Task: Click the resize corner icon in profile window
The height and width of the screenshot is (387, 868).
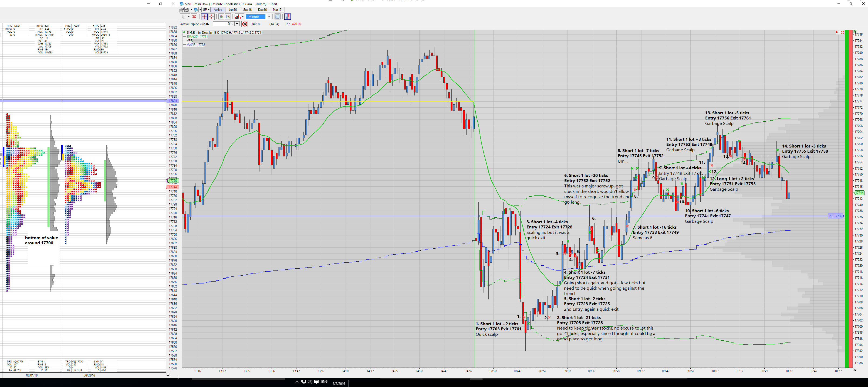Action: point(168,374)
